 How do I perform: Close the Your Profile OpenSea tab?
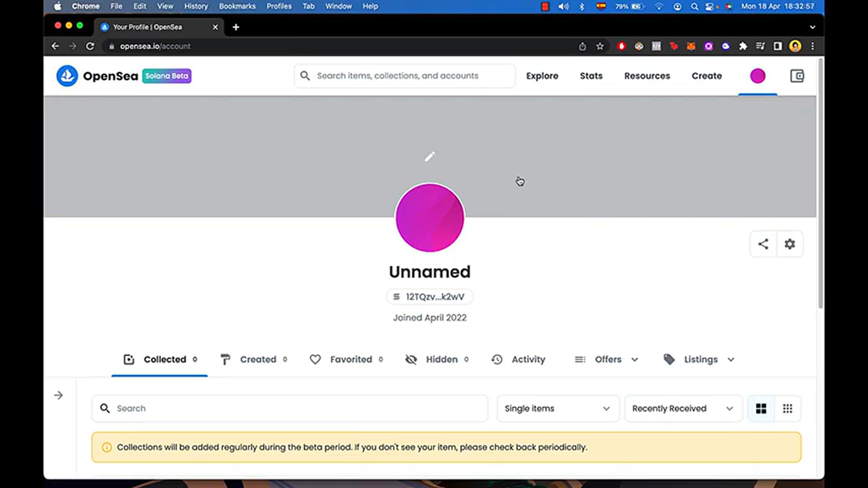(x=215, y=27)
